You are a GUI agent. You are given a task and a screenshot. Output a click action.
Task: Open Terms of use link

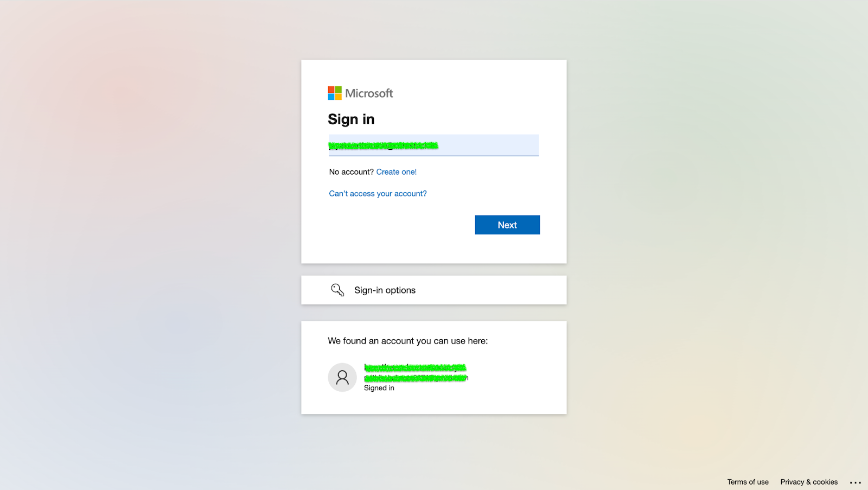point(748,482)
